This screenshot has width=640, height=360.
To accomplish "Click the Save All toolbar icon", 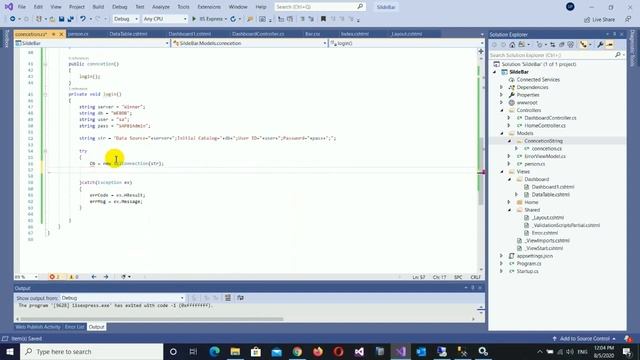I will pos(71,19).
